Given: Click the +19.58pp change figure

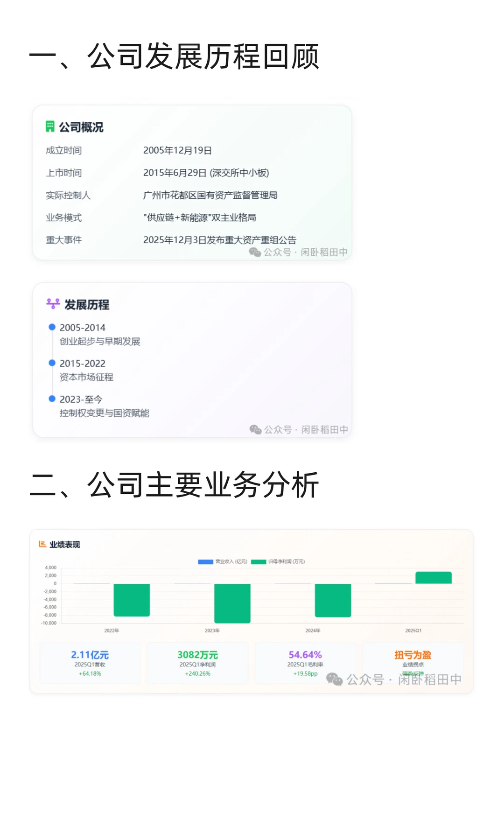Looking at the screenshot, I should [x=306, y=673].
